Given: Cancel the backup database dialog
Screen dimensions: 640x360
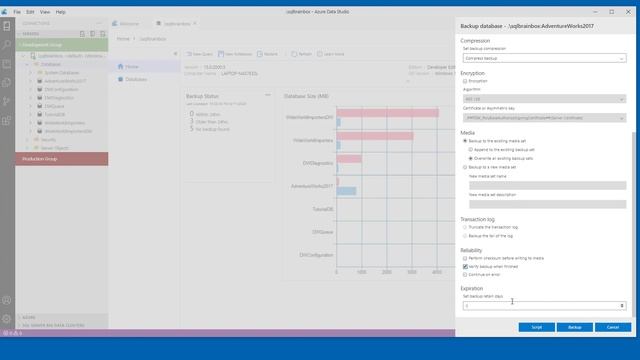Looking at the screenshot, I should pos(613,327).
